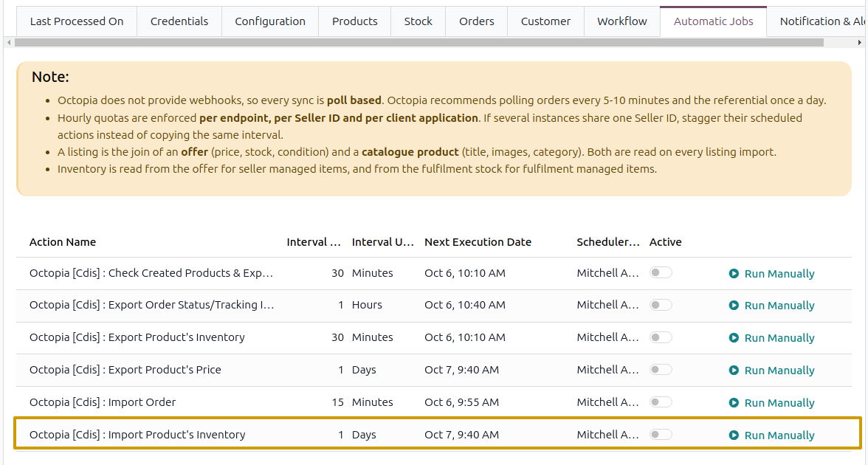Open 'Octopia [Cdis] : Import Order' row
Screen dimensions: 868x465
pos(434,402)
